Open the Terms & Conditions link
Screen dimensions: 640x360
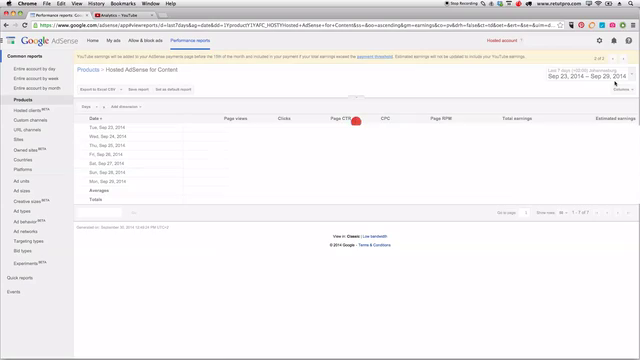[x=374, y=245]
